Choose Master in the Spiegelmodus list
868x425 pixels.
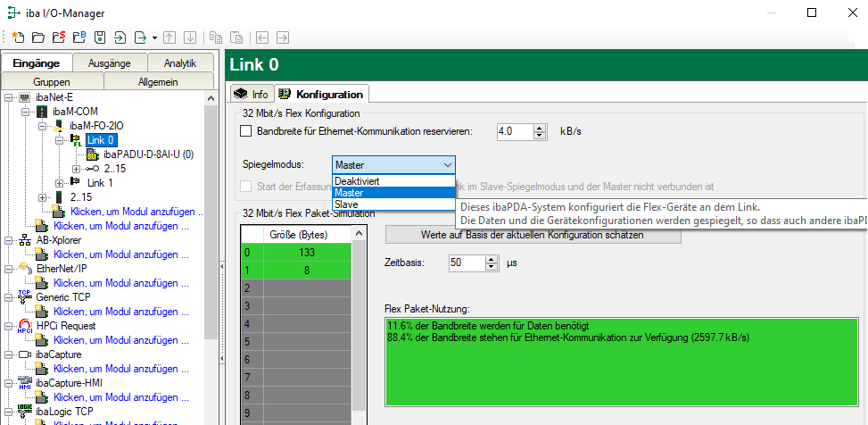(x=393, y=193)
